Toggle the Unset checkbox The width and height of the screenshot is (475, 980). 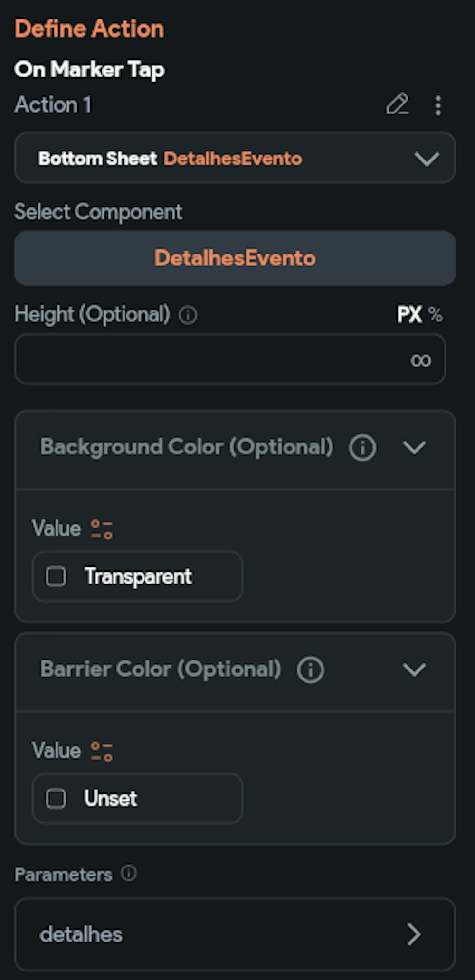tap(56, 799)
